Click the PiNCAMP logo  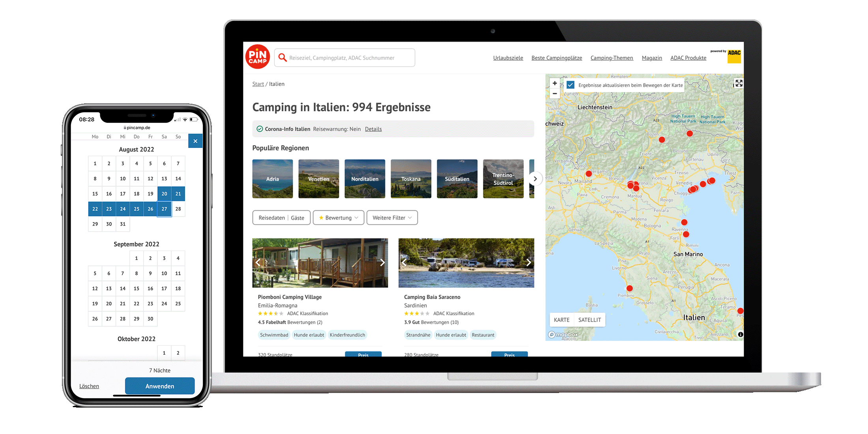pyautogui.click(x=257, y=57)
